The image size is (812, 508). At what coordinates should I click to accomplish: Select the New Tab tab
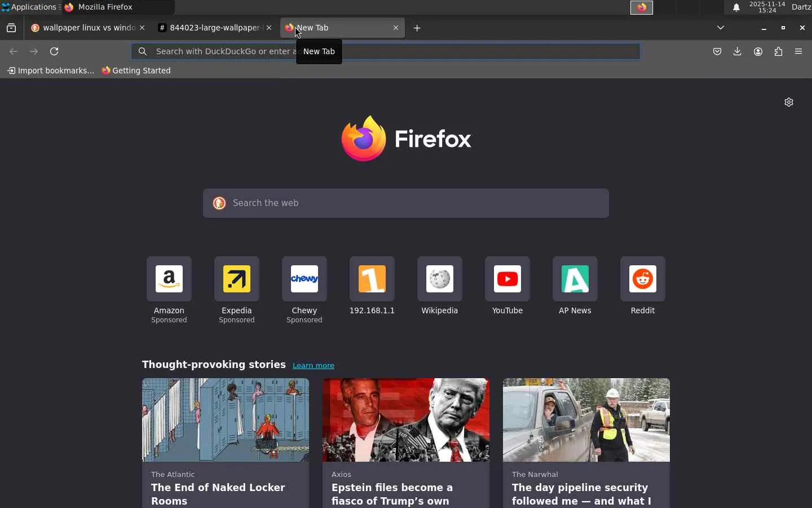pos(343,28)
